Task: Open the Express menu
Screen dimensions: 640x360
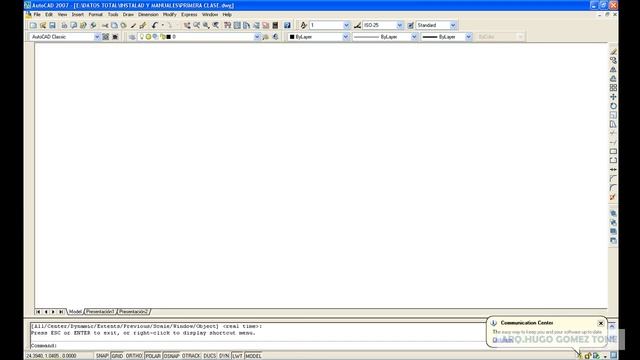Action: [x=189, y=14]
